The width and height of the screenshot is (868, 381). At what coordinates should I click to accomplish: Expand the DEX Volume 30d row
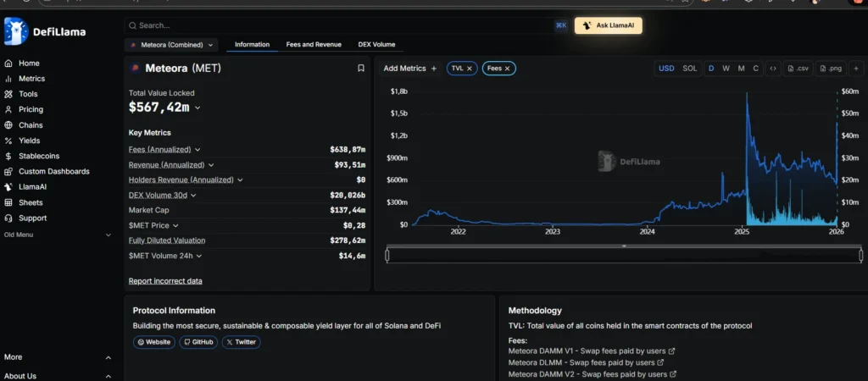click(164, 195)
